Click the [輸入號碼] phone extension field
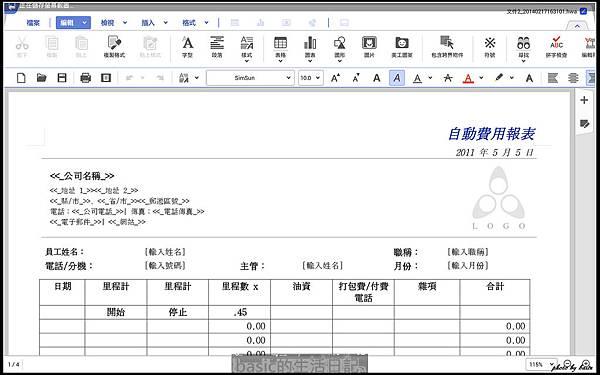 [165, 266]
